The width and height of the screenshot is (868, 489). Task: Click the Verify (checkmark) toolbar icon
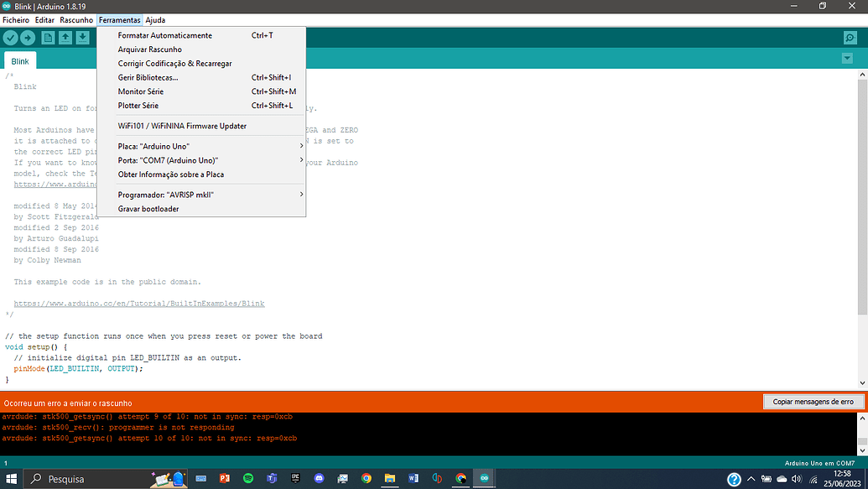tap(10, 37)
